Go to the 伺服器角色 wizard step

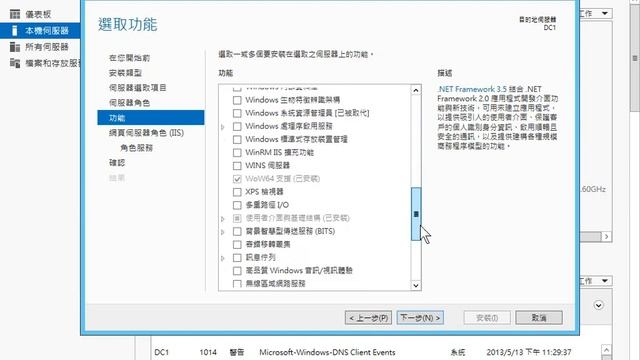(129, 103)
